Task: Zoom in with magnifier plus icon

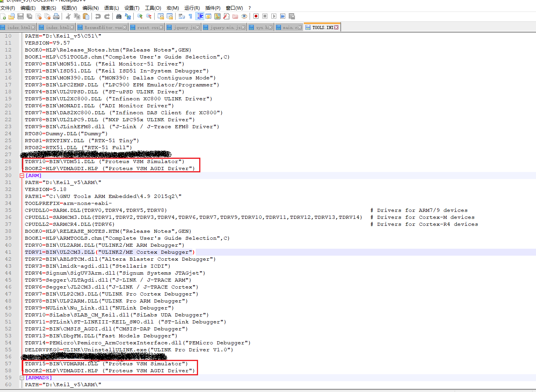Action: [x=140, y=16]
